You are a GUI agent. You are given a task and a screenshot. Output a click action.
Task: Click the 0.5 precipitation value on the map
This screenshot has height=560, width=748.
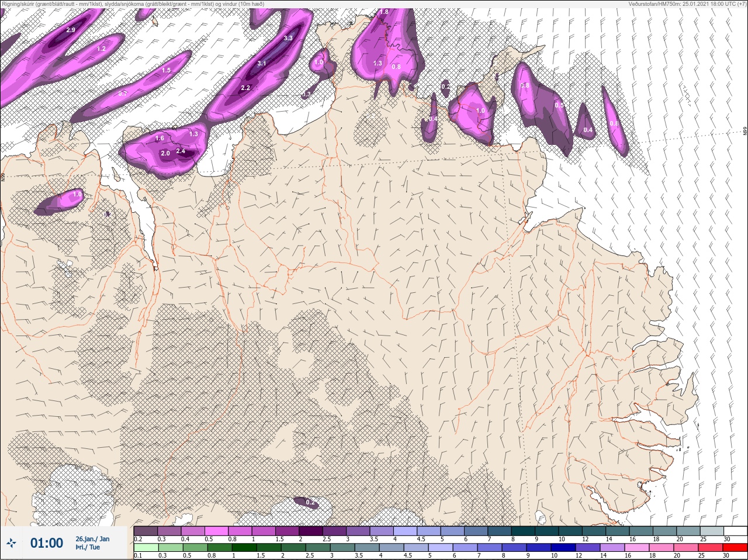pyautogui.click(x=559, y=105)
